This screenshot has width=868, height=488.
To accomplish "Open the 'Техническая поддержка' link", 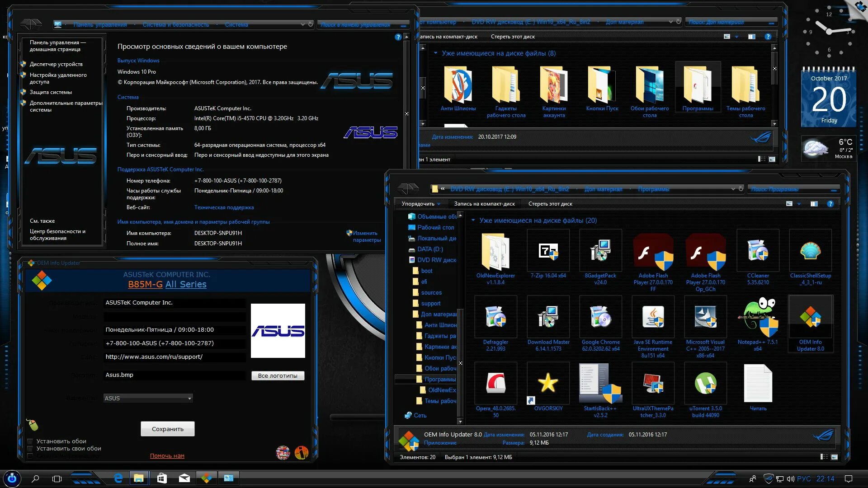I will (224, 207).
